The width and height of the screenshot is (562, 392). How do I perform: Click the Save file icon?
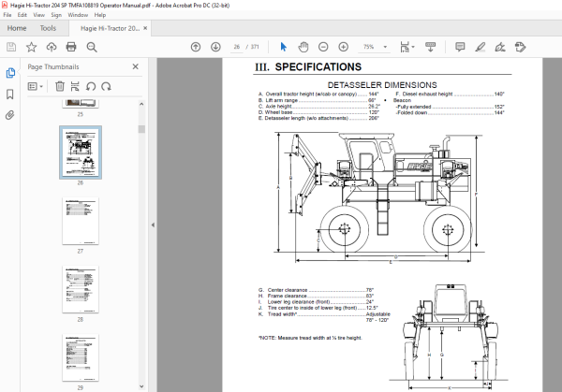[x=11, y=47]
